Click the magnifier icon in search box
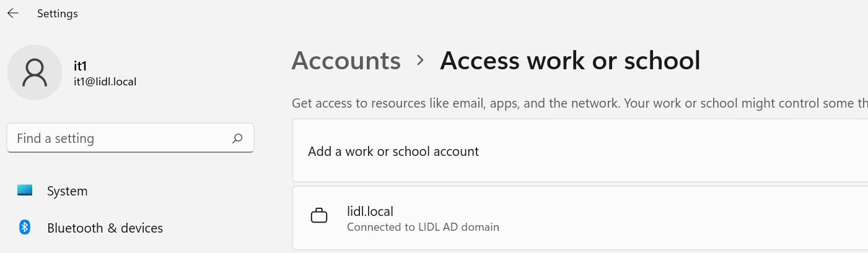 point(237,139)
